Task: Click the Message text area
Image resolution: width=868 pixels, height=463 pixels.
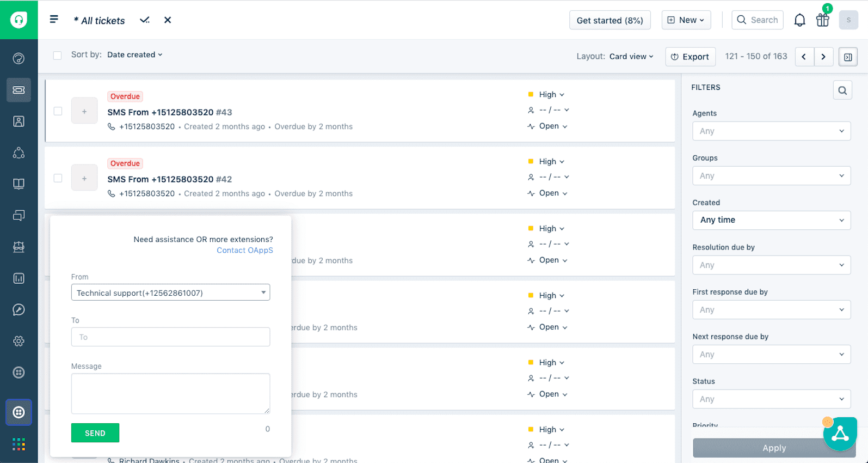Action: click(x=170, y=393)
